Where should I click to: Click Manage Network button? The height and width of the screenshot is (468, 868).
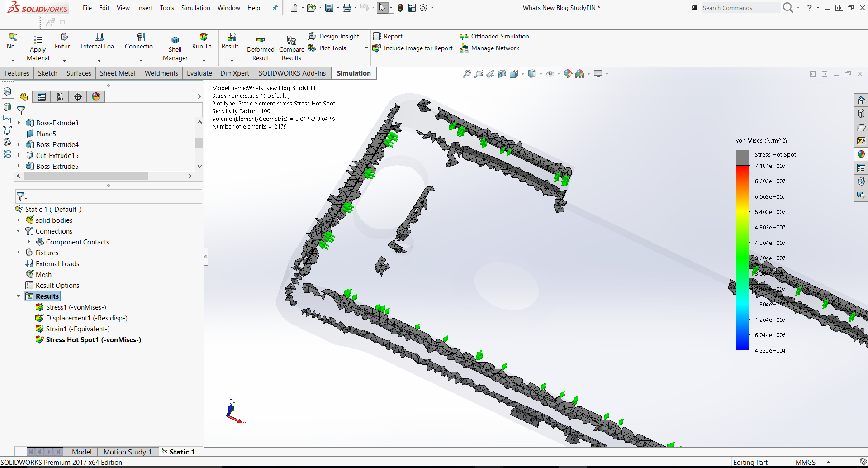tap(495, 48)
